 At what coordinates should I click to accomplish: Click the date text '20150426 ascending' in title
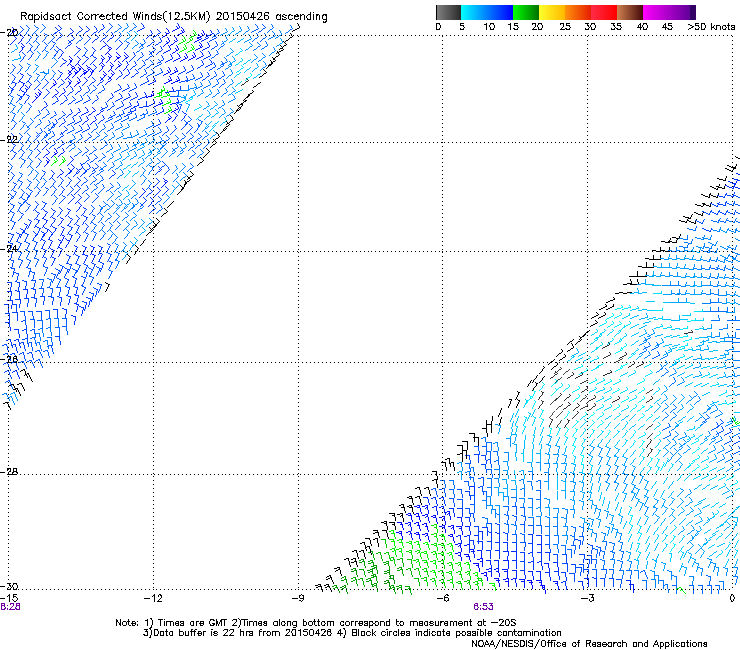pyautogui.click(x=271, y=16)
